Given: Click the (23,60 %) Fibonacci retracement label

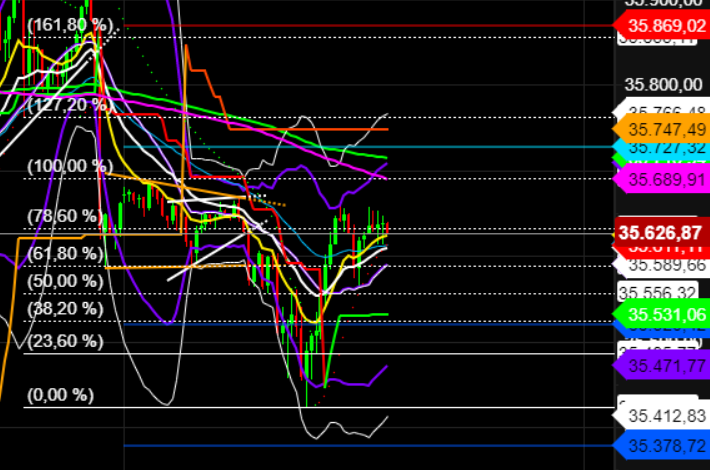Looking at the screenshot, I should 65,341.
